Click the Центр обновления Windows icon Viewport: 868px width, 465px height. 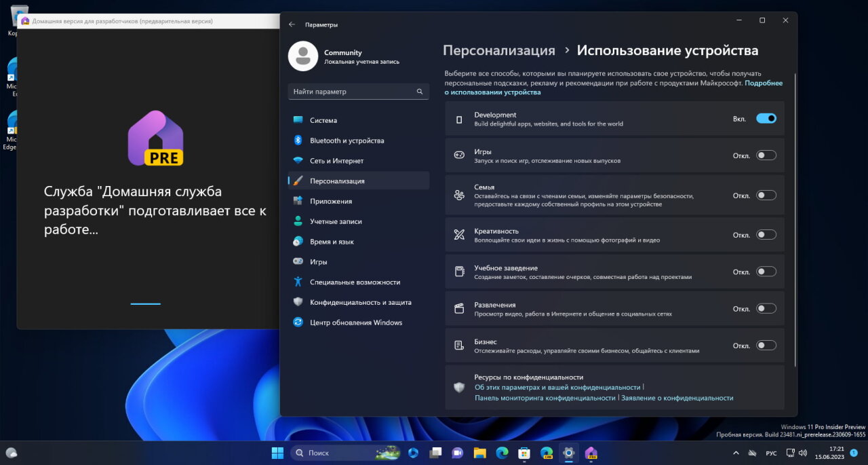pos(298,322)
